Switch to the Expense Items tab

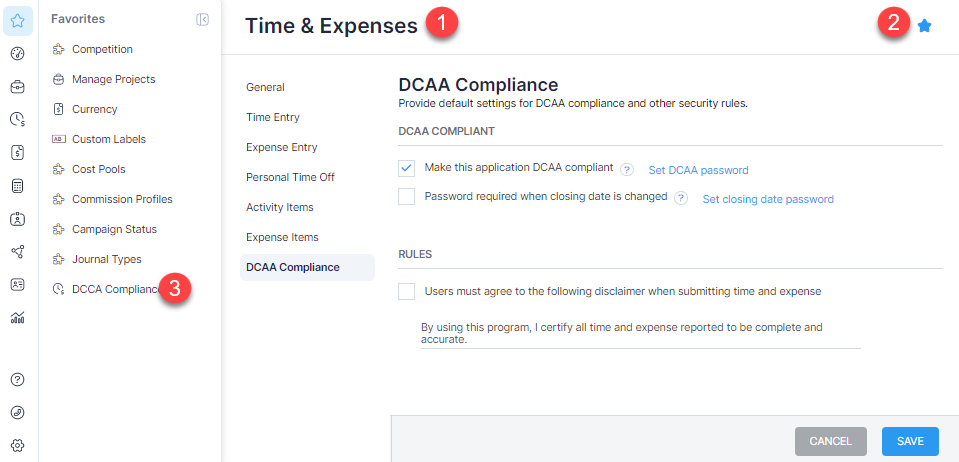[x=282, y=237]
